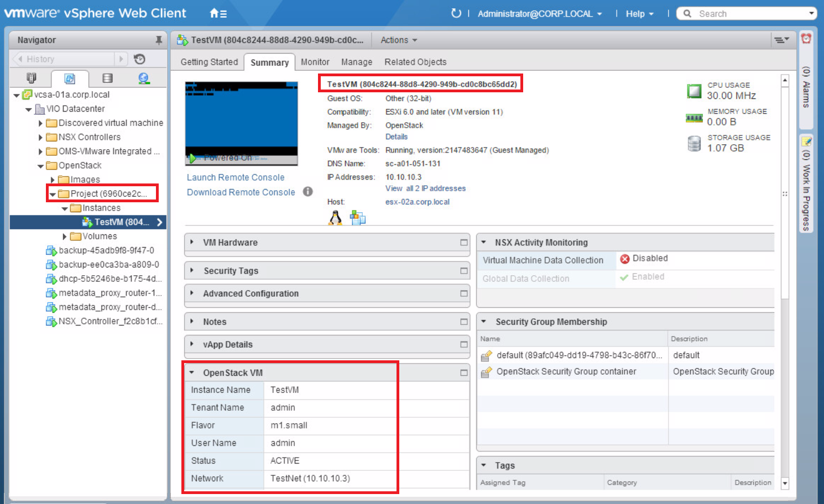Open the Help dropdown menu
Image resolution: width=824 pixels, height=504 pixels.
[639, 14]
